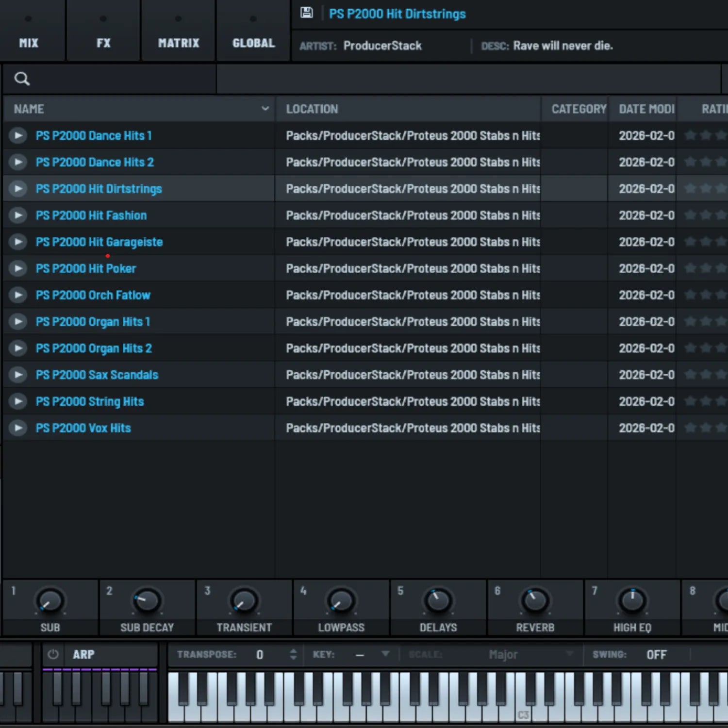Click the save preset floppy disk icon
This screenshot has height=728, width=728.
tap(306, 13)
